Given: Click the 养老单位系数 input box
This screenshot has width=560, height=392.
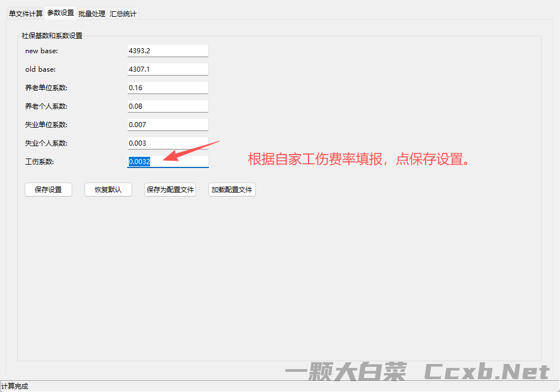Looking at the screenshot, I should click(x=168, y=87).
